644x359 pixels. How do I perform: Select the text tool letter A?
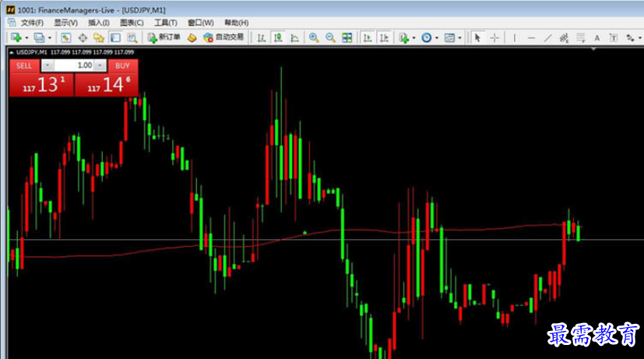pos(596,38)
